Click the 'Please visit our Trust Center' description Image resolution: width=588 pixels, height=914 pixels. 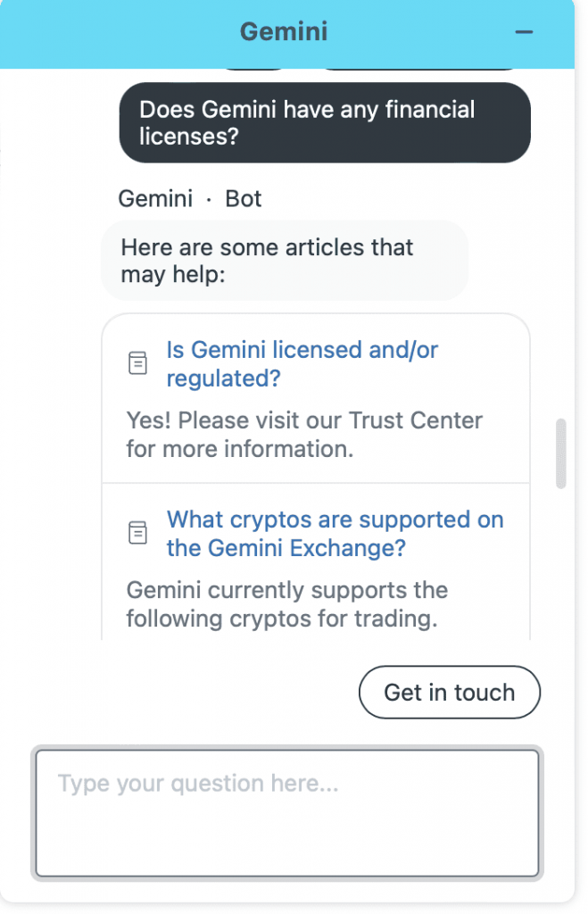[x=304, y=435]
